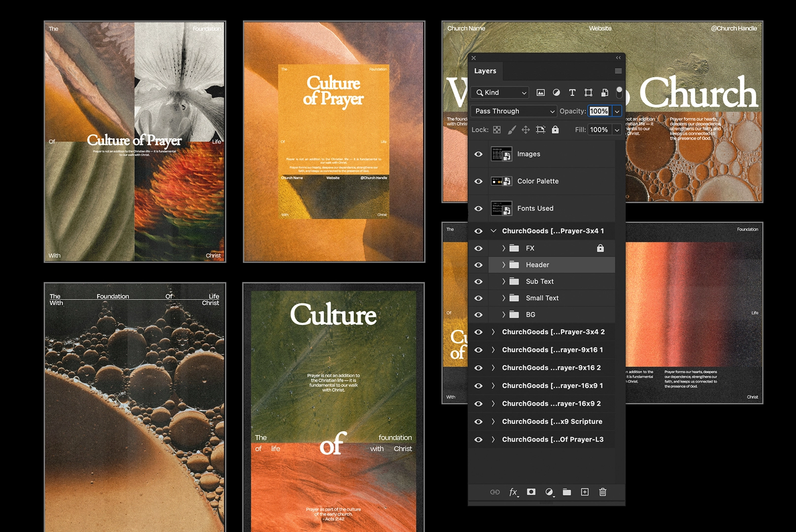Create new fill or adjustment layer
The image size is (796, 532).
point(549,492)
